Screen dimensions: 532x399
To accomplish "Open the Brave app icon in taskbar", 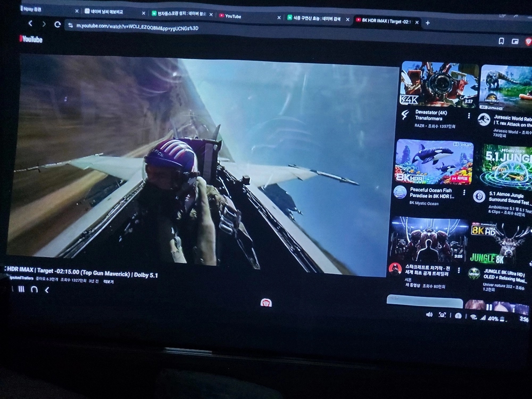I will 265,303.
